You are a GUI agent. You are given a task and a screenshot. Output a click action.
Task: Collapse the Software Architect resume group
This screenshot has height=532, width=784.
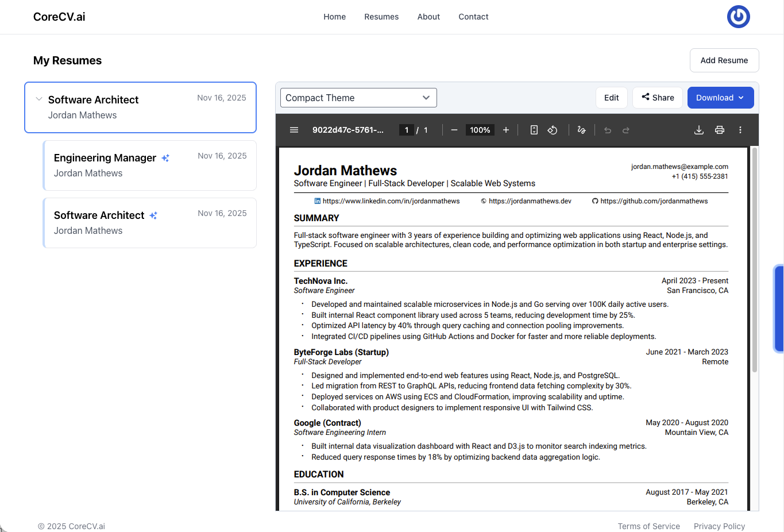coord(39,99)
